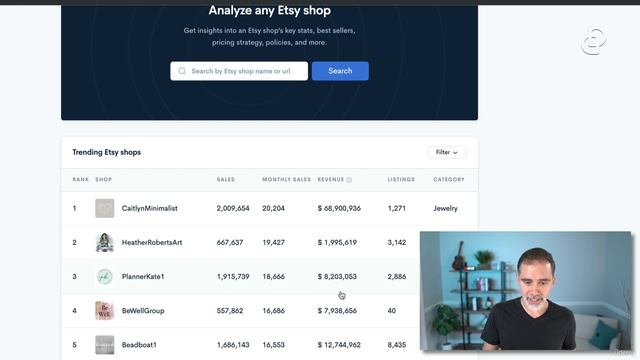The height and width of the screenshot is (360, 640).
Task: Click the Trending Etsy shops heading
Action: pos(107,152)
